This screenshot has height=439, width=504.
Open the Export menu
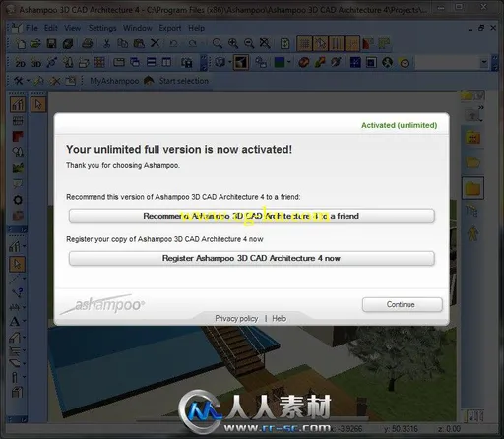pyautogui.click(x=170, y=28)
